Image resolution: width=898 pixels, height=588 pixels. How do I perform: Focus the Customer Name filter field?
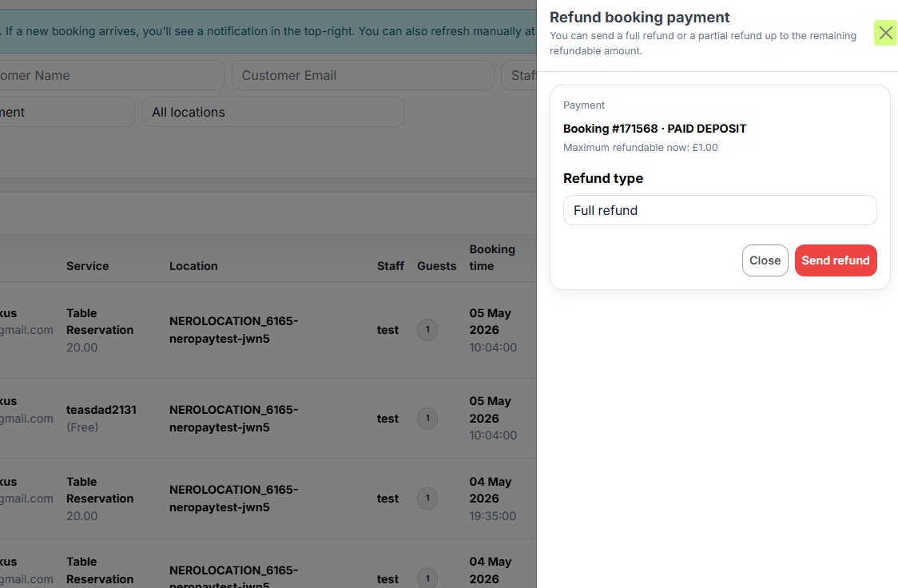[112, 75]
